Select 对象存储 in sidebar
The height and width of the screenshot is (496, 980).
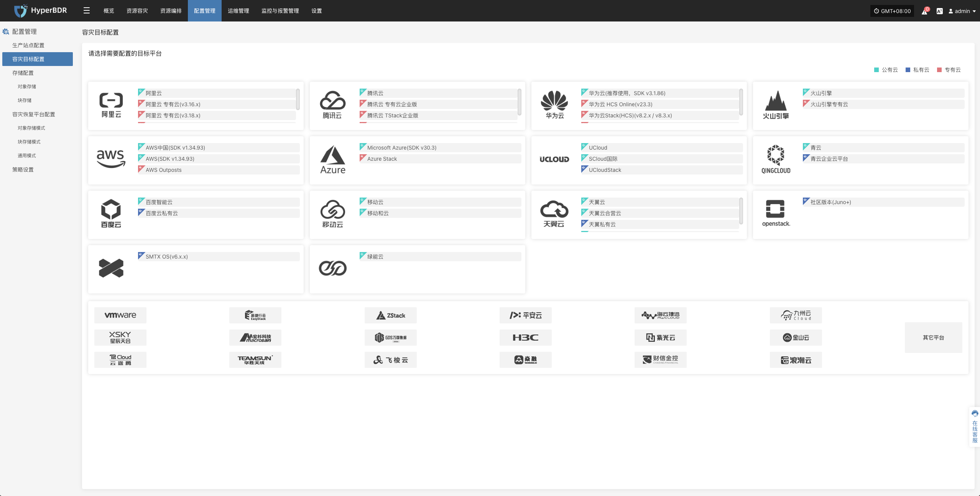click(38, 87)
